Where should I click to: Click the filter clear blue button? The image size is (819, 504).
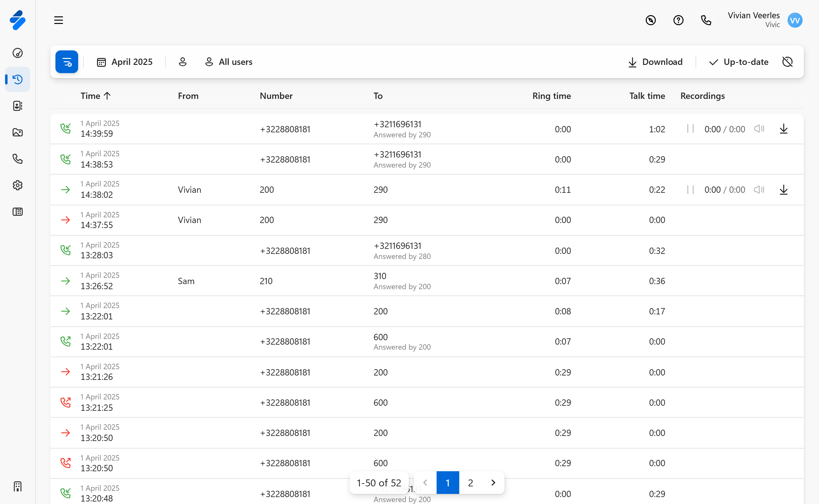(x=67, y=62)
